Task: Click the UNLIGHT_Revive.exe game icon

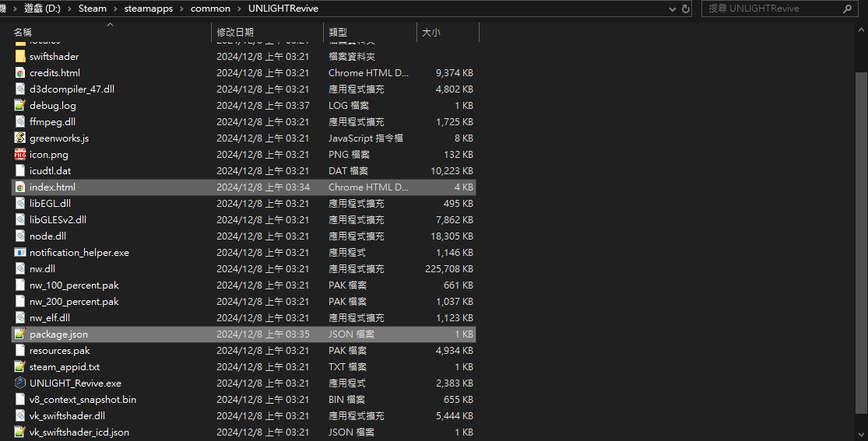Action: [20, 383]
